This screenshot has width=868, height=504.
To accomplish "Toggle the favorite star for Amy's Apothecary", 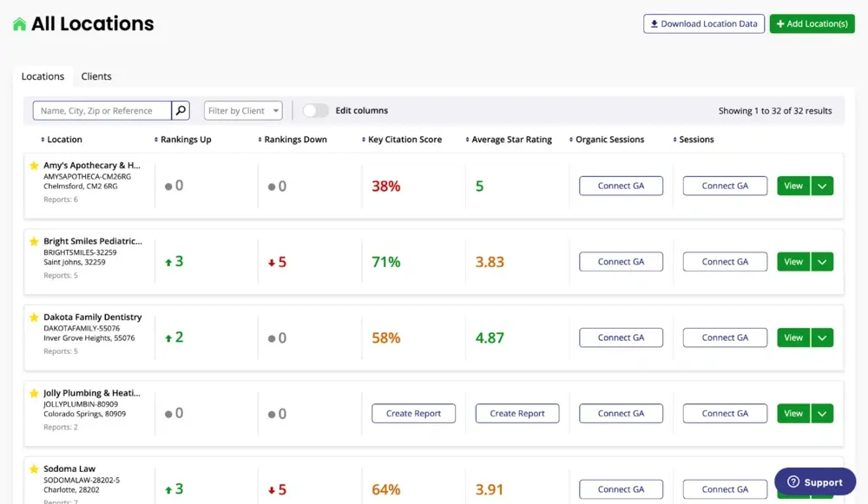I will [x=36, y=165].
